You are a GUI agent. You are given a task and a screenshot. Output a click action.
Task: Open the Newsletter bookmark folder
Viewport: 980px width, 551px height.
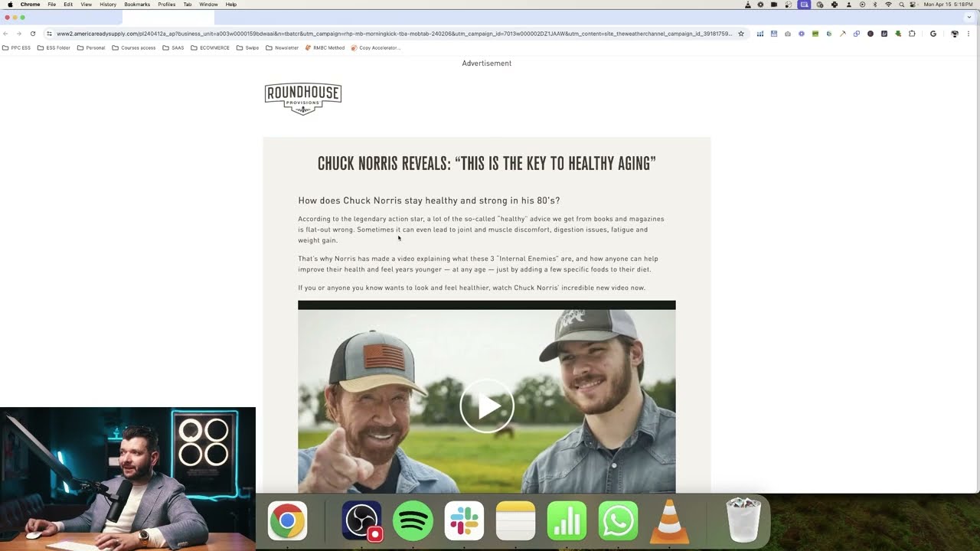click(282, 47)
